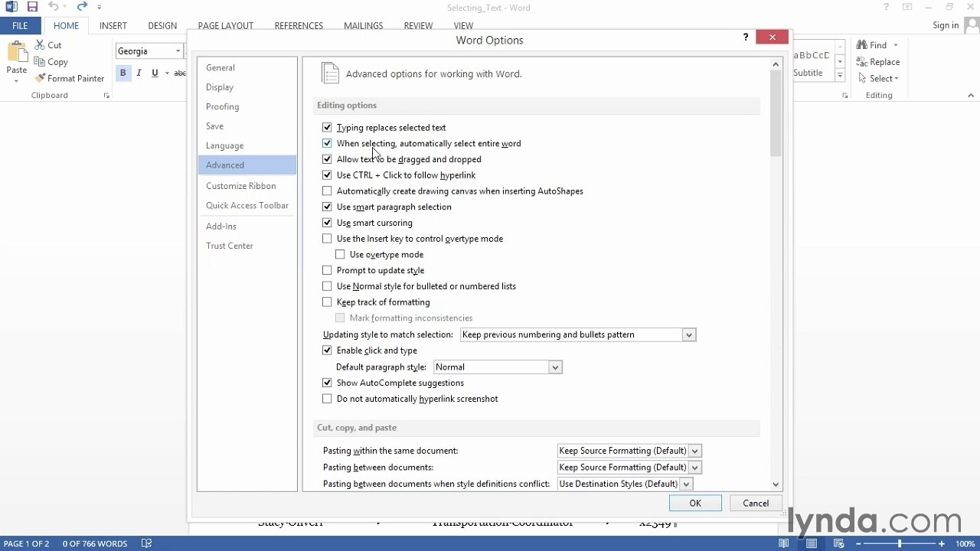Uncheck automatically select entire word option
Viewport: 980px width, 551px height.
coord(327,143)
